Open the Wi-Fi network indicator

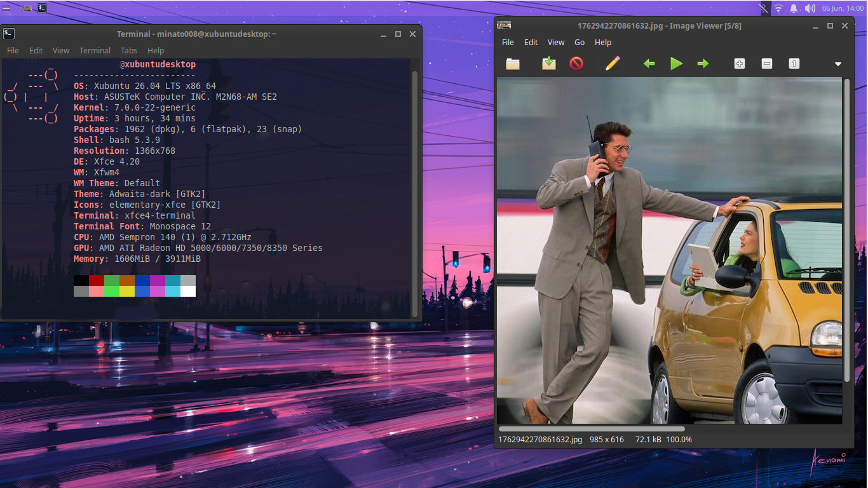tap(778, 8)
